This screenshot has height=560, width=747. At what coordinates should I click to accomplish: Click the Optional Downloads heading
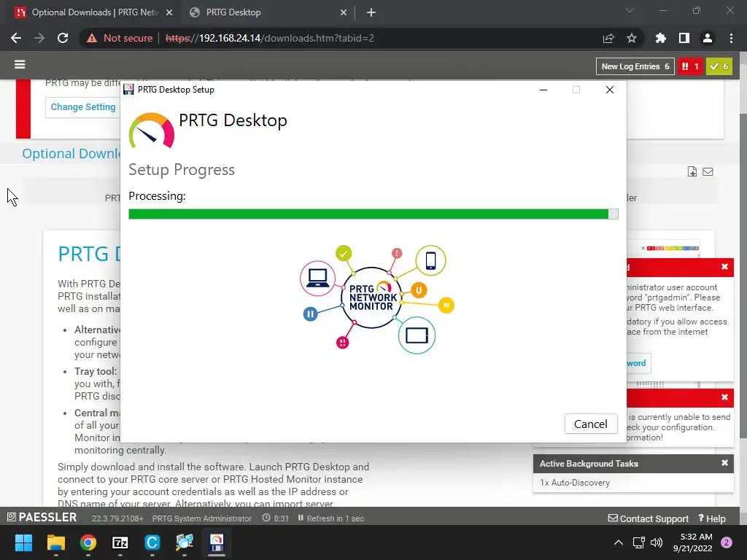tap(71, 153)
